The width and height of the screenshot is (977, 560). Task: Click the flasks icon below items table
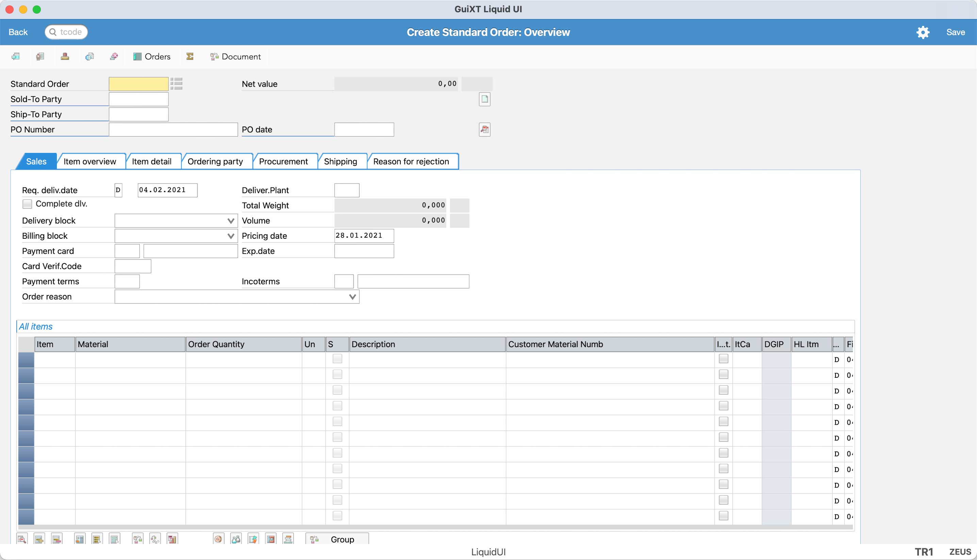tap(235, 539)
